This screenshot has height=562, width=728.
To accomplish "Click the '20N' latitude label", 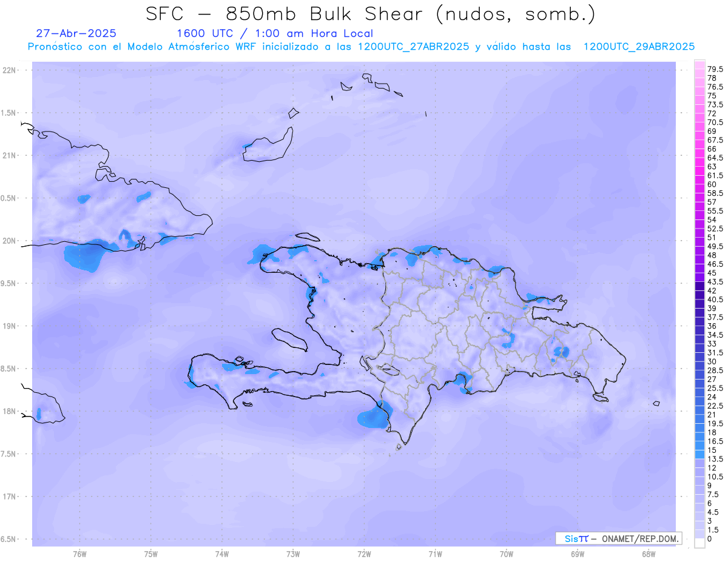I will pyautogui.click(x=10, y=241).
